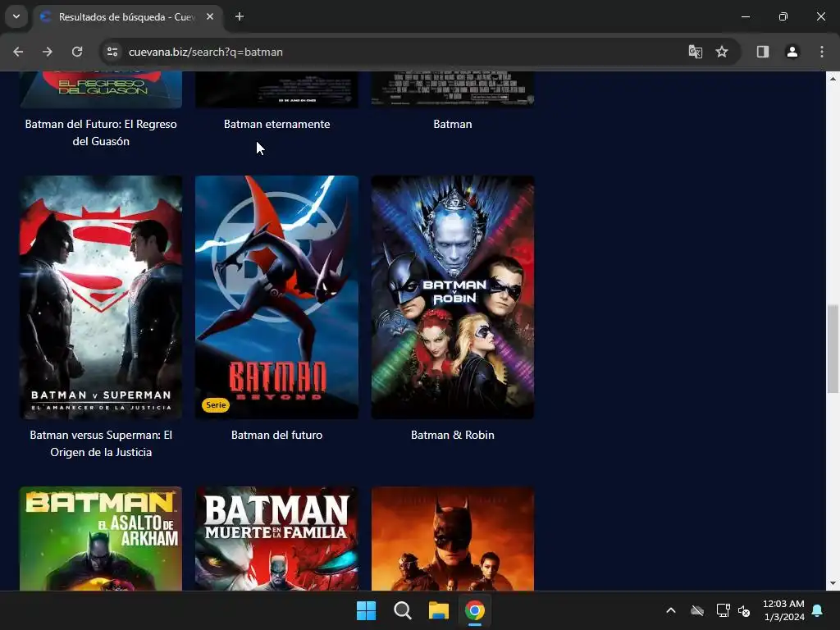This screenshot has height=630, width=840.
Task: Open Batman del Futuro: El Regreso del Guasón
Action: point(101,133)
